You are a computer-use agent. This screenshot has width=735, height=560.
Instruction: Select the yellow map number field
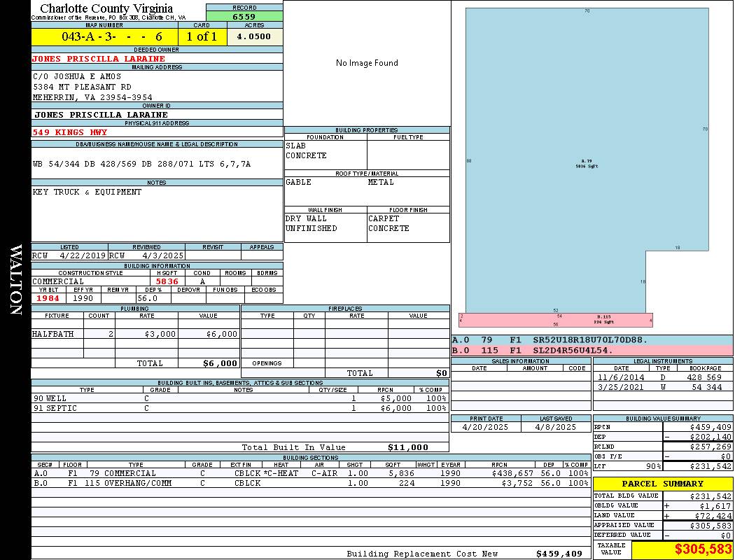point(104,36)
